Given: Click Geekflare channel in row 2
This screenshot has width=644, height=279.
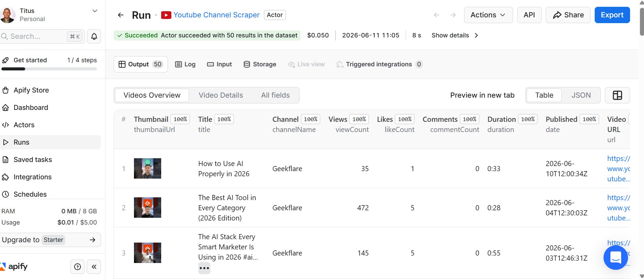Looking at the screenshot, I should 287,208.
